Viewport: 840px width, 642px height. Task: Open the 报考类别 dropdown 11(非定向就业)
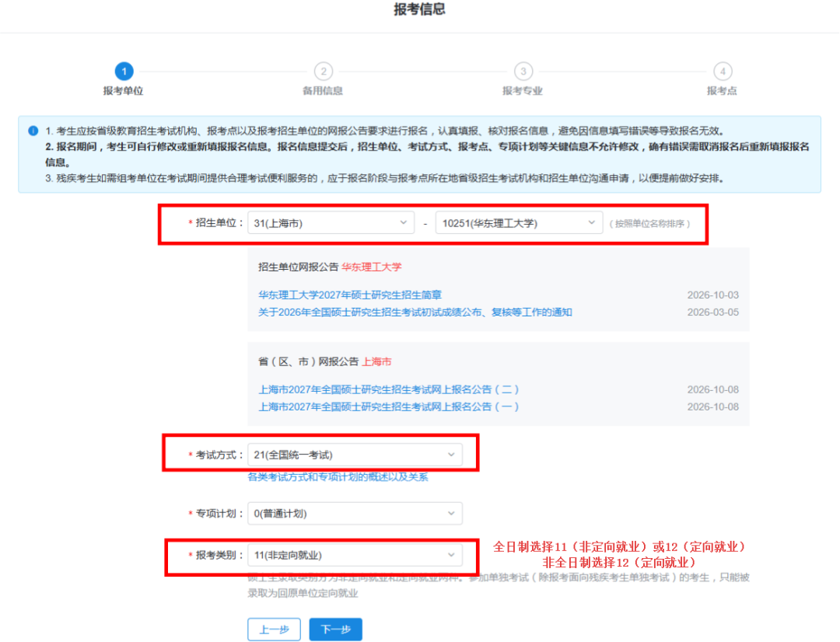tap(355, 555)
